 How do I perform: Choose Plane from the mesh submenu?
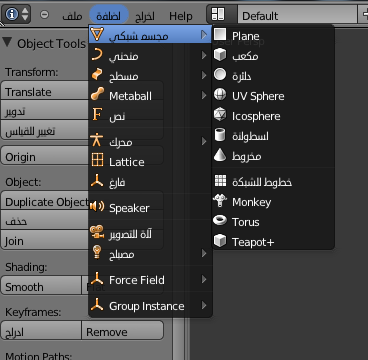(273, 35)
